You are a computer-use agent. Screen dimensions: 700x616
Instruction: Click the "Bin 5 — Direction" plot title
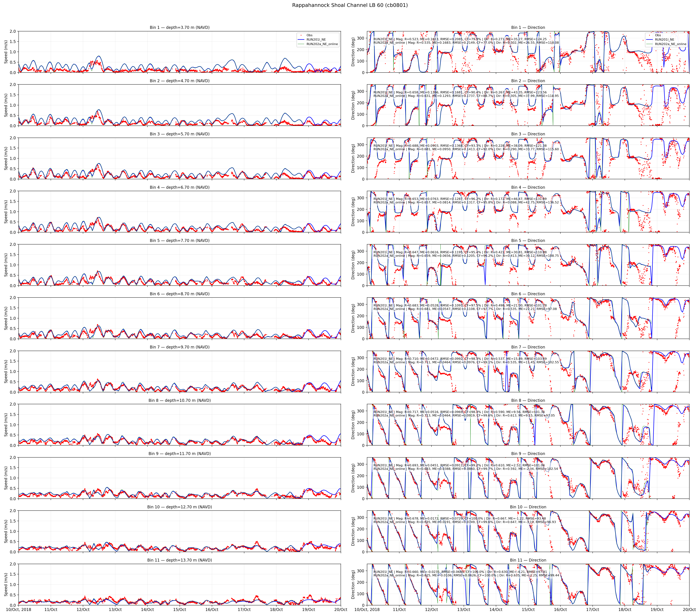click(x=528, y=240)
